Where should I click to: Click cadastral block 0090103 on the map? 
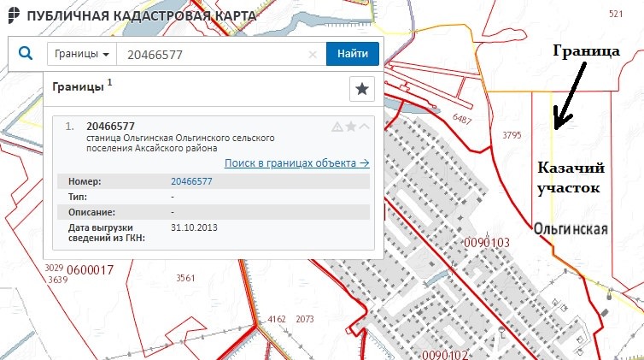point(486,243)
